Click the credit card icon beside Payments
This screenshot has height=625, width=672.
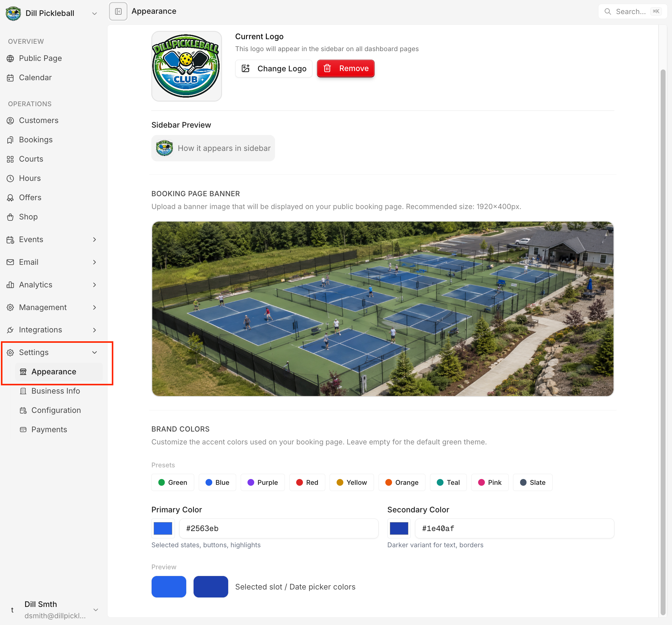pyautogui.click(x=23, y=430)
